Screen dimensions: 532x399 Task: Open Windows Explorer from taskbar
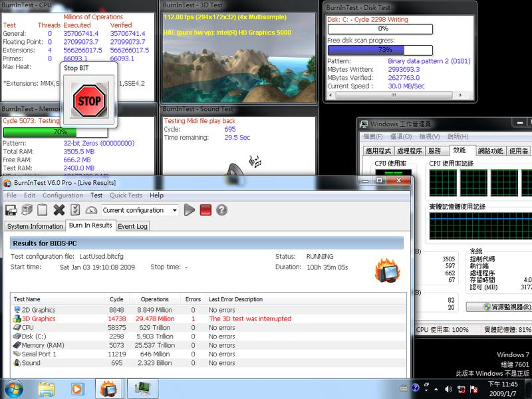pyautogui.click(x=46, y=389)
